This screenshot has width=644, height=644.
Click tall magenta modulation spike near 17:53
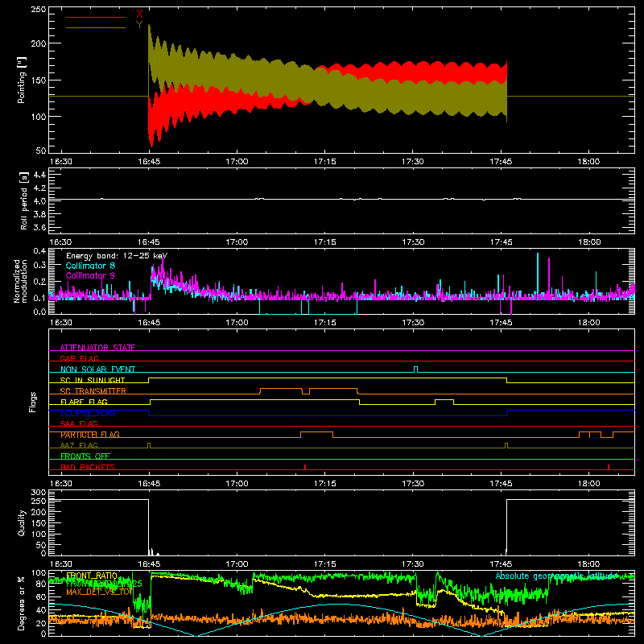549,276
